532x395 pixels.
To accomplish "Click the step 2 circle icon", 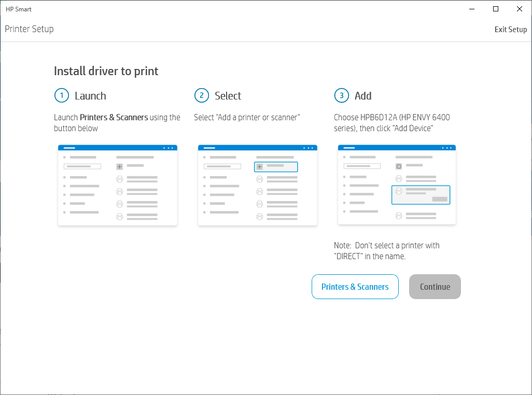I will tap(202, 95).
